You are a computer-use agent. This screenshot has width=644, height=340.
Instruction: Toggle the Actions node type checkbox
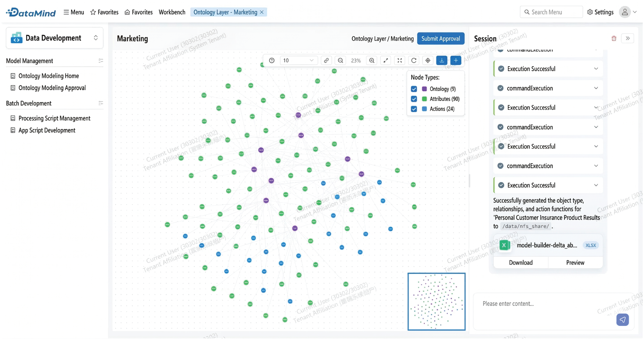414,109
